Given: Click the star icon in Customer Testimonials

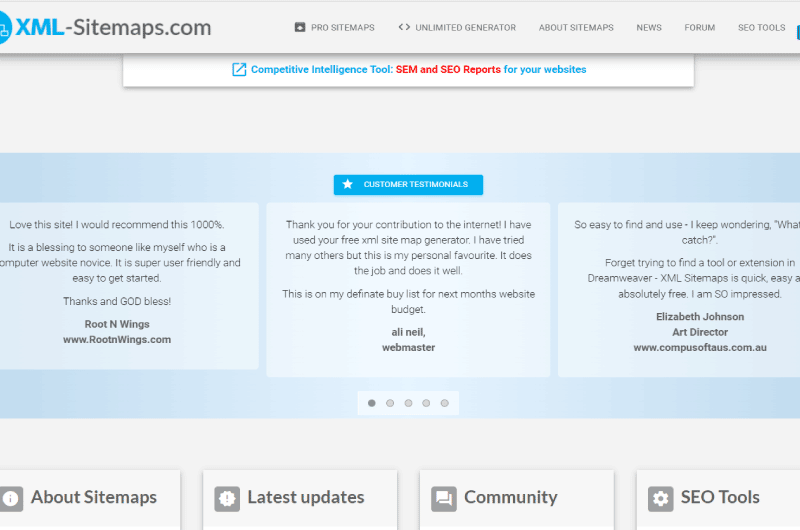Looking at the screenshot, I should tap(347, 184).
